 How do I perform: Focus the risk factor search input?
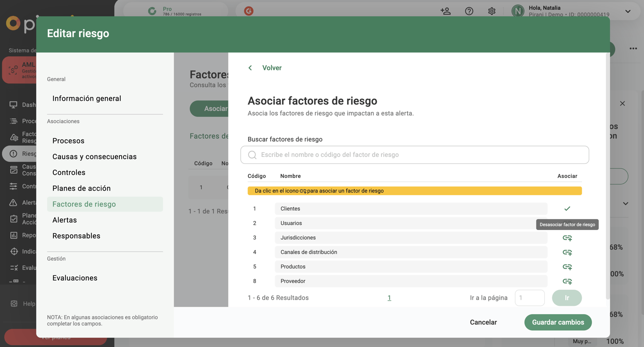tap(415, 155)
